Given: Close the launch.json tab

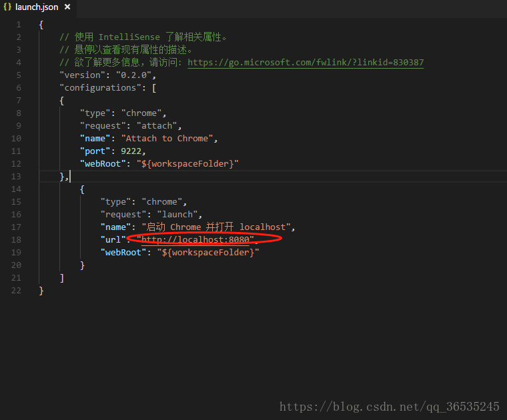Looking at the screenshot, I should click(67, 7).
